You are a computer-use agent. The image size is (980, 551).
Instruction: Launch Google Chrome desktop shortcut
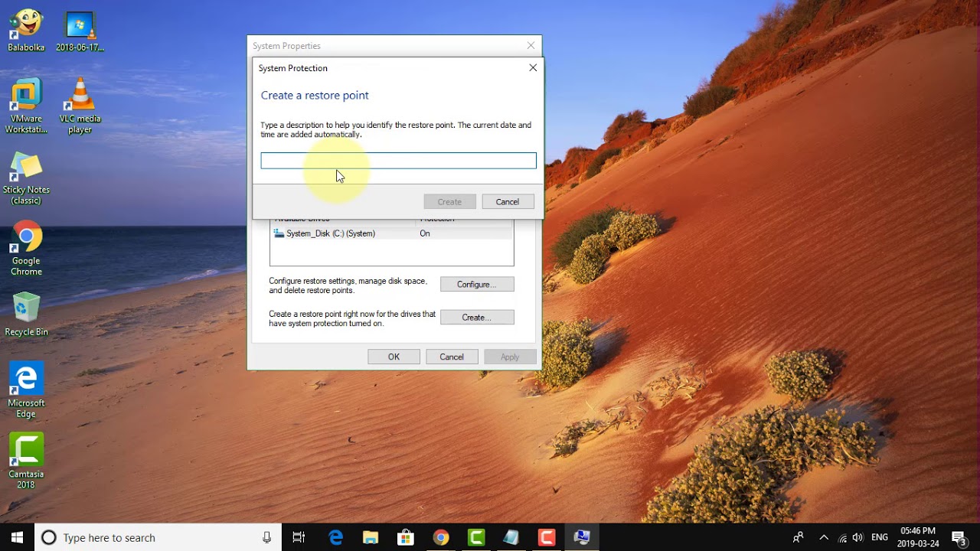26,249
